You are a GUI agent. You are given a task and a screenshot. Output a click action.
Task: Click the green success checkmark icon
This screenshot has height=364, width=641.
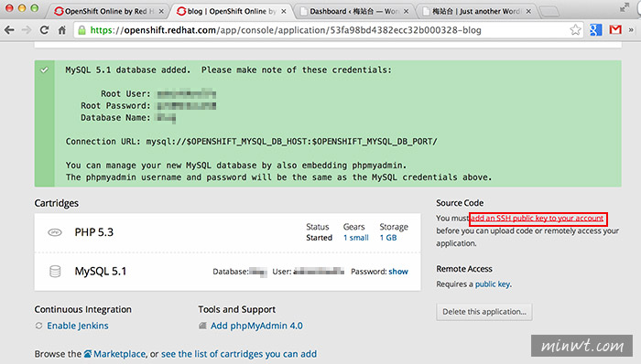click(44, 70)
